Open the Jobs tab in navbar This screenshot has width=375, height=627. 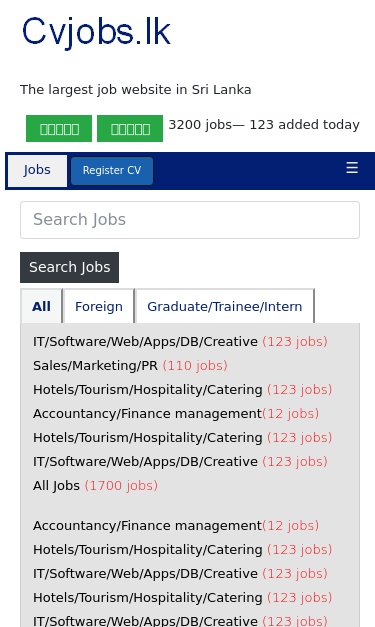(x=37, y=170)
